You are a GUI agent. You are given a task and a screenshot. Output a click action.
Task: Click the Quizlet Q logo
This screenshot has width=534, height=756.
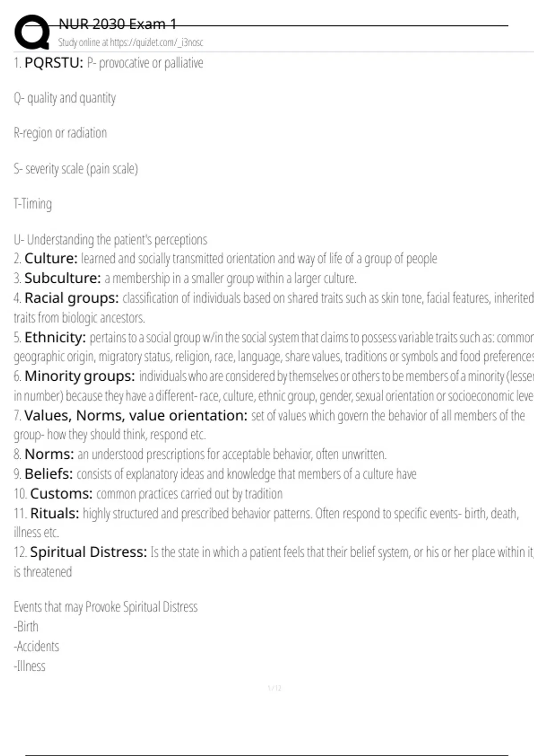32,32
